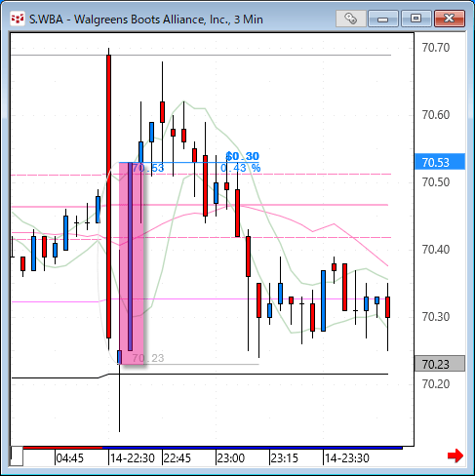This screenshot has height=476, width=475.
Task: Click the red scroll-right arrow
Action: click(x=455, y=456)
